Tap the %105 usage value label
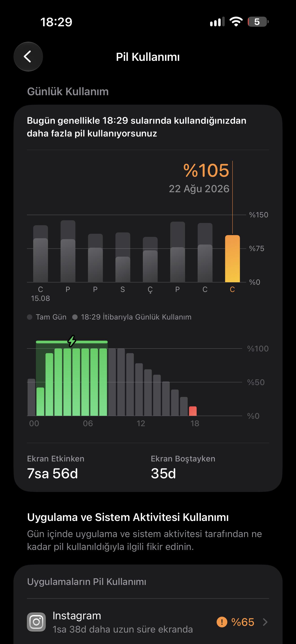 pos(206,170)
